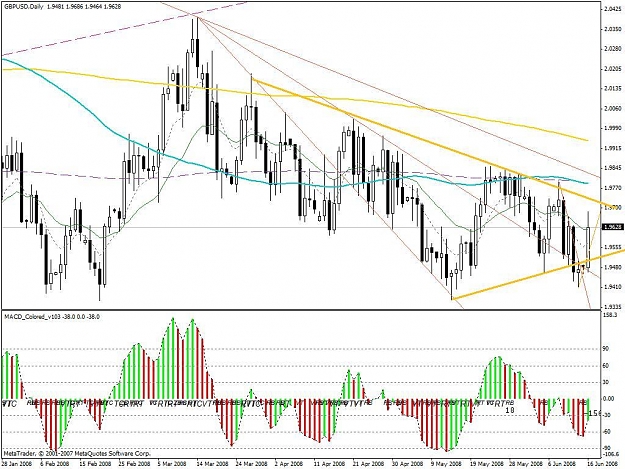
Task: Click the 2 Apr 2008 date label
Action: [289, 464]
